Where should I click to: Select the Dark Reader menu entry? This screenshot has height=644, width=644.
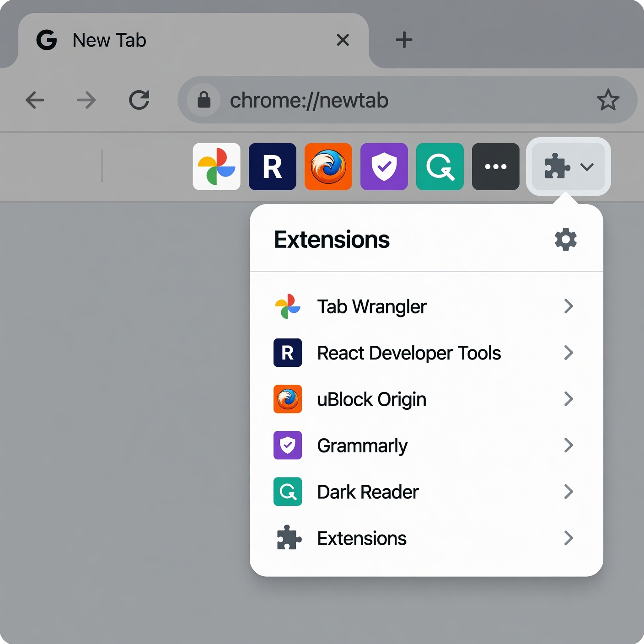426,492
